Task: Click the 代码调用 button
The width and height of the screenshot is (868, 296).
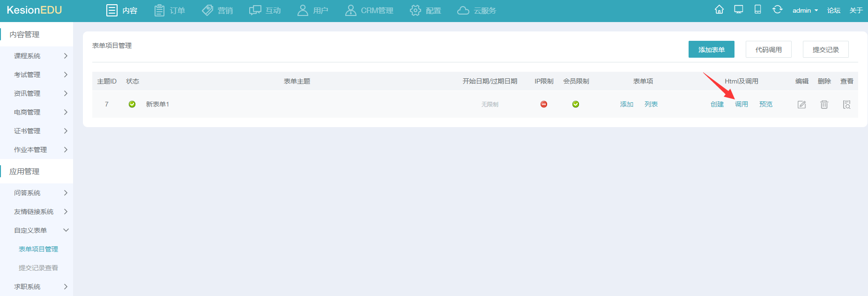Action: 768,49
